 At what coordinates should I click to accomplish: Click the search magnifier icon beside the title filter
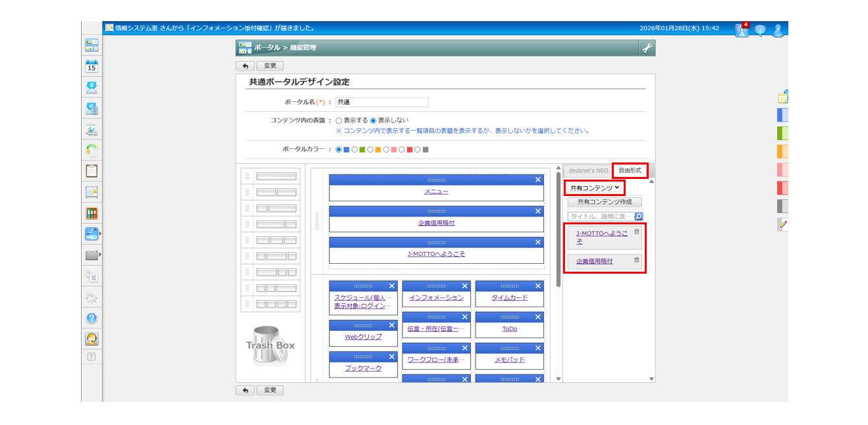click(x=638, y=216)
